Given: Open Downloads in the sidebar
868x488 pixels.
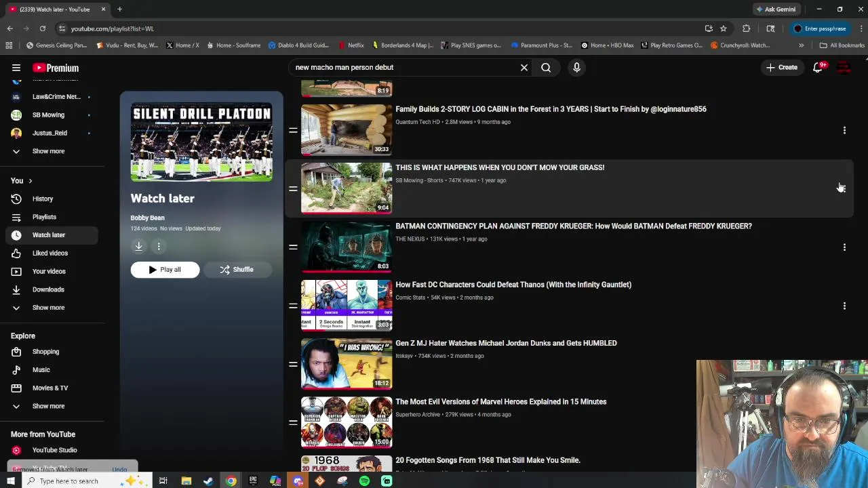Looking at the screenshot, I should click(x=51, y=289).
